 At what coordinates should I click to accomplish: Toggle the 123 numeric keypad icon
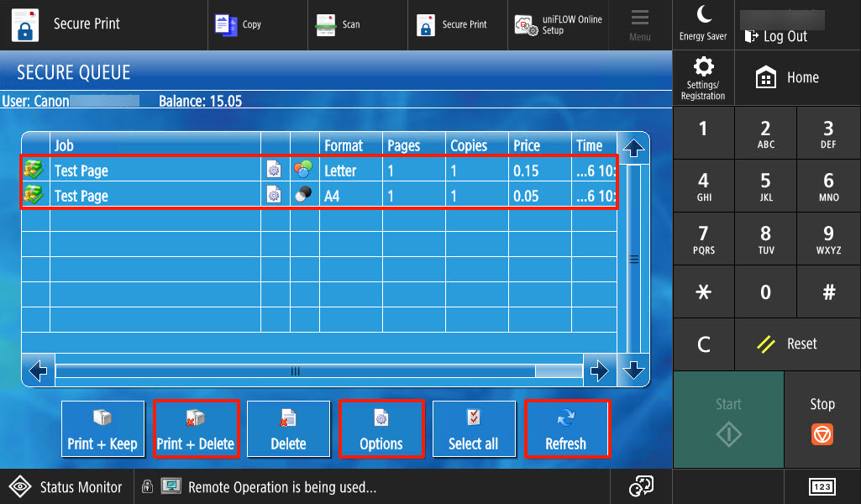822,486
